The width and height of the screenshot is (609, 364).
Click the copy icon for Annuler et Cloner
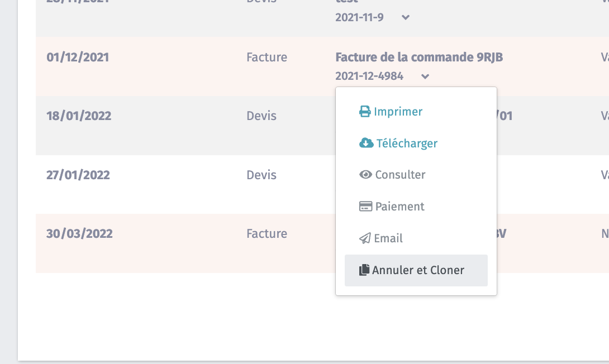[364, 270]
